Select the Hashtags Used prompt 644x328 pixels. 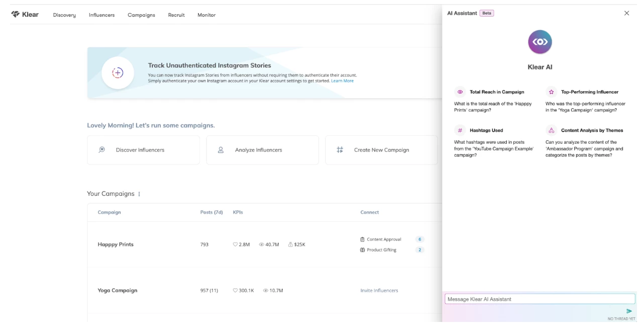click(494, 142)
